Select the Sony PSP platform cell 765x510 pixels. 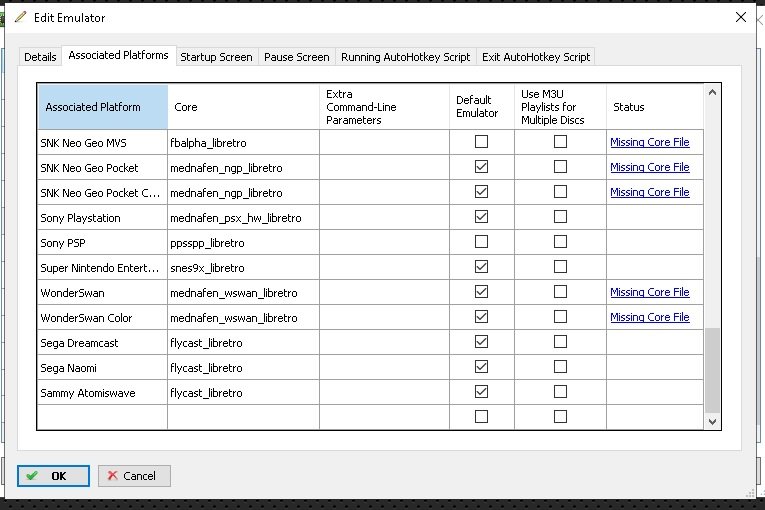(102, 243)
